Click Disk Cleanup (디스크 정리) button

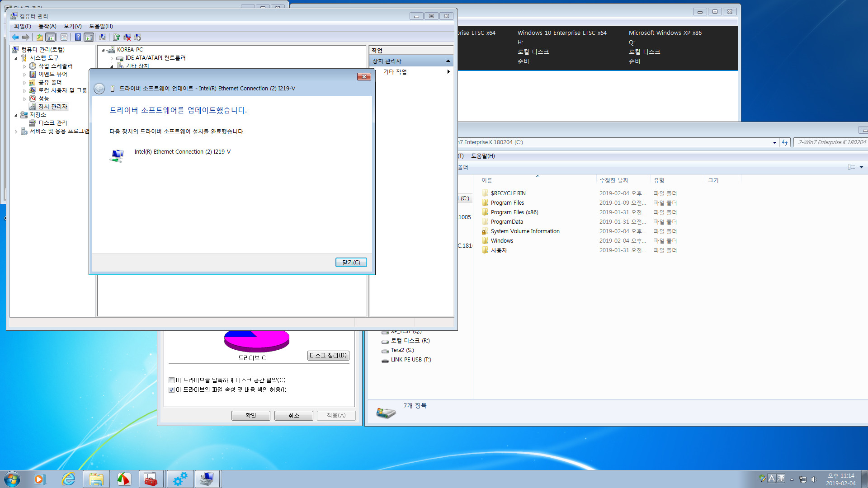(x=328, y=356)
